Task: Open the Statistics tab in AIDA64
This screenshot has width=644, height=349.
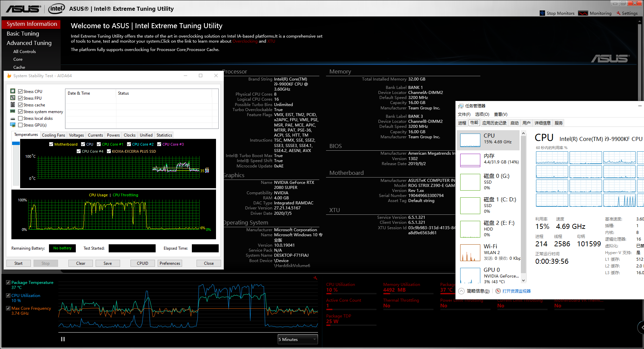Action: click(164, 135)
